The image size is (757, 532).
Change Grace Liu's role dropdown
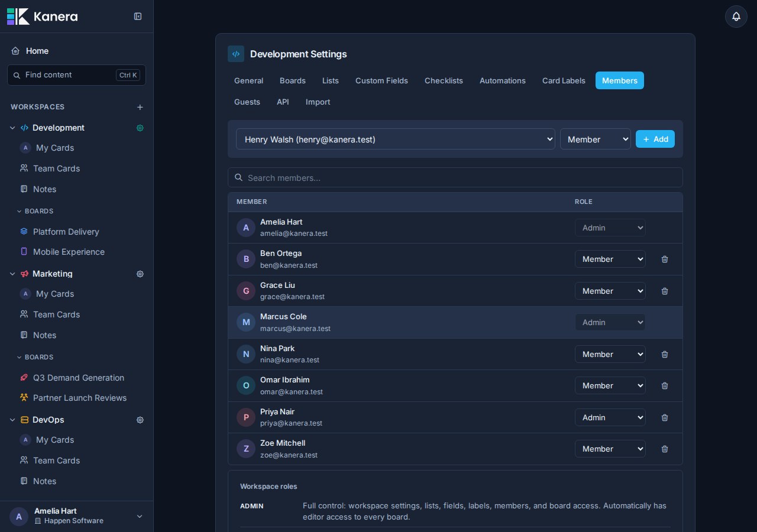point(610,291)
